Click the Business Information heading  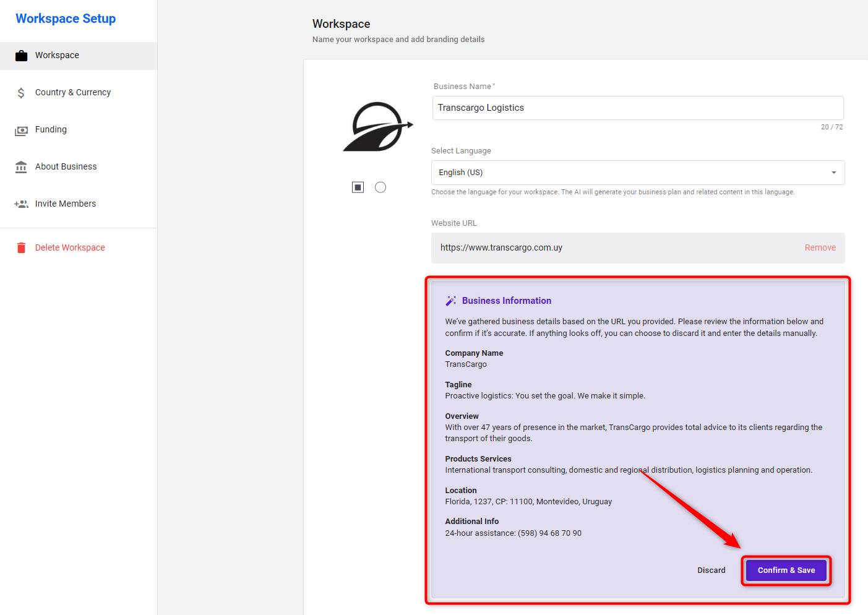[x=507, y=301]
